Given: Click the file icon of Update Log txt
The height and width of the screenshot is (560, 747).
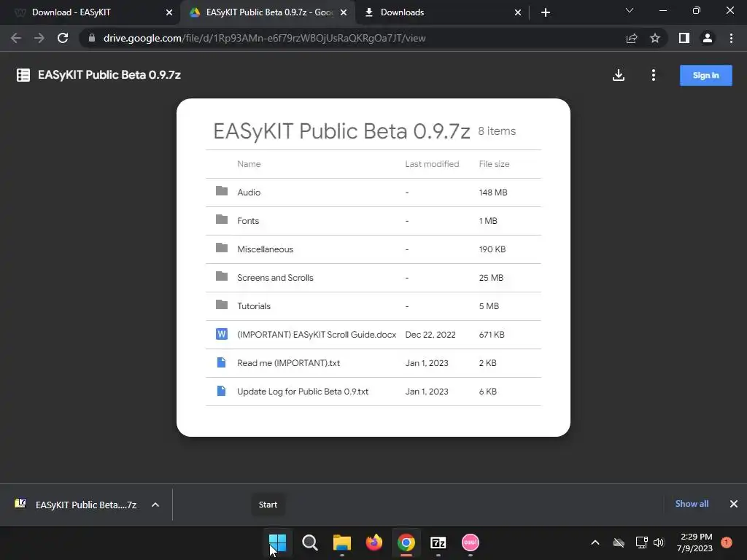Looking at the screenshot, I should (221, 391).
